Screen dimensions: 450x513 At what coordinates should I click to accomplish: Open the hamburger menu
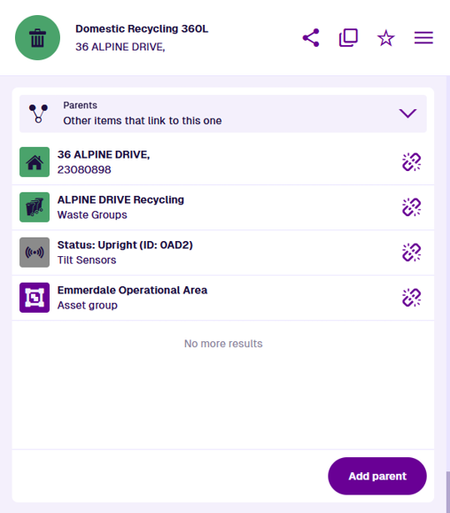[x=424, y=38]
